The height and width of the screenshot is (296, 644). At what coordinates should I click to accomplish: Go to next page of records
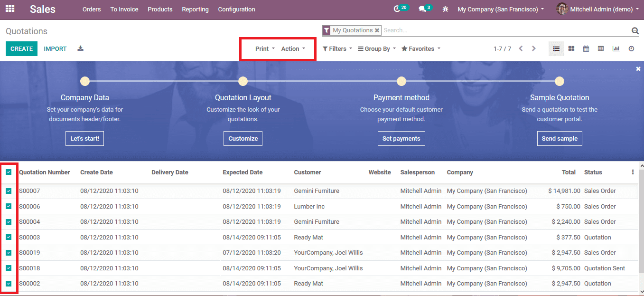pos(534,48)
